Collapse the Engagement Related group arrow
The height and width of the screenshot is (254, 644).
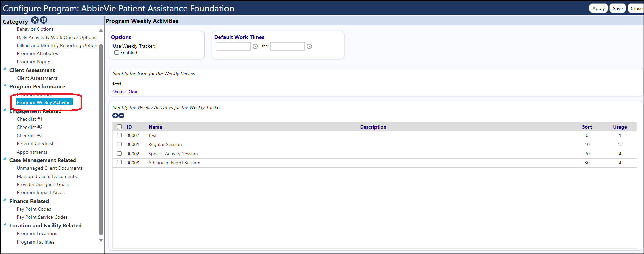coord(5,110)
